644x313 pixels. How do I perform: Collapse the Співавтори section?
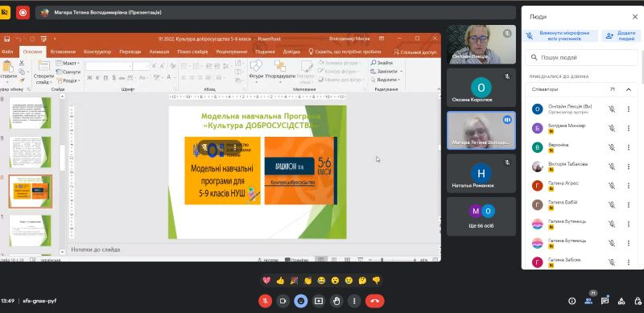click(x=629, y=89)
